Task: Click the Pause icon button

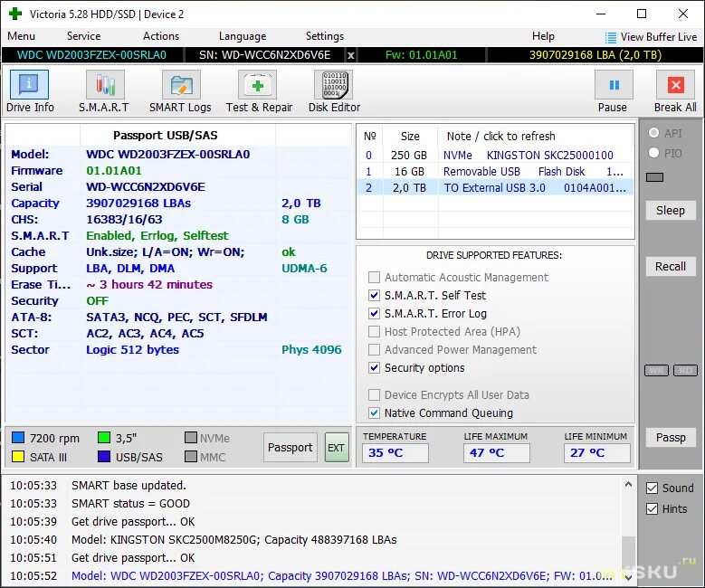Action: click(x=614, y=84)
